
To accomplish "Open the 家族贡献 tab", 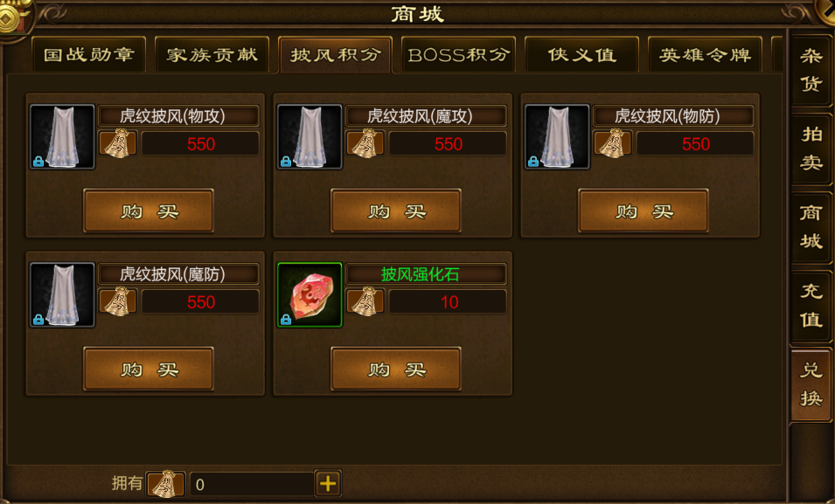I will [212, 54].
